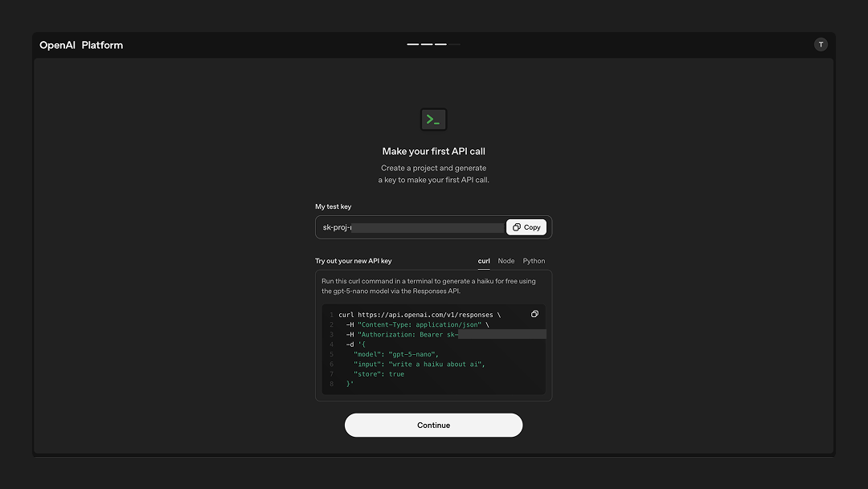The width and height of the screenshot is (868, 489).
Task: Open the user avatar T menu
Action: click(821, 45)
